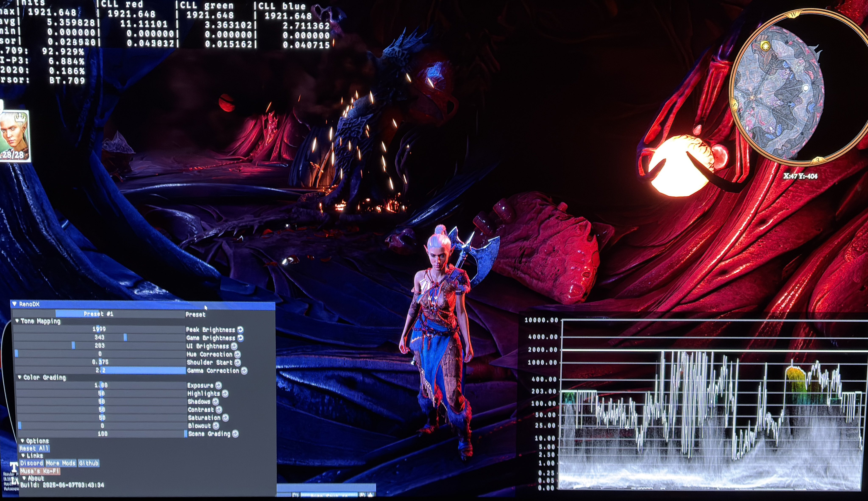Image resolution: width=868 pixels, height=501 pixels.
Task: Reset Gamma Correction to default
Action: (244, 371)
